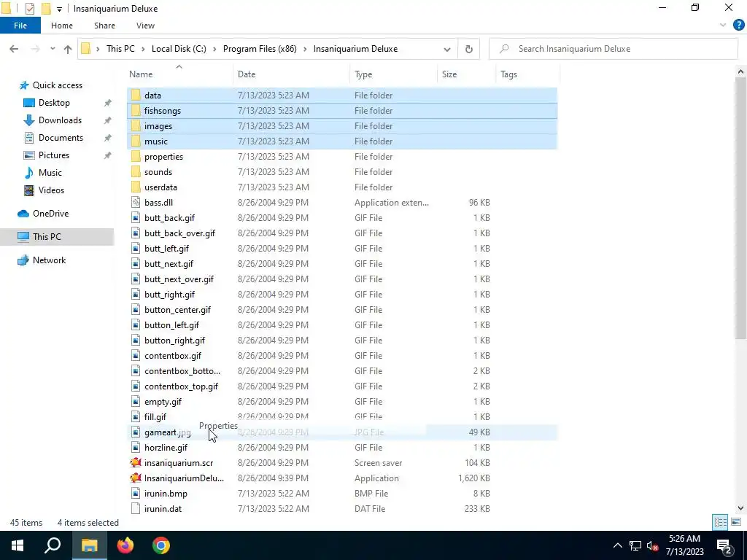Select the contentbox_top.gif file
The width and height of the screenshot is (747, 560).
342,386
